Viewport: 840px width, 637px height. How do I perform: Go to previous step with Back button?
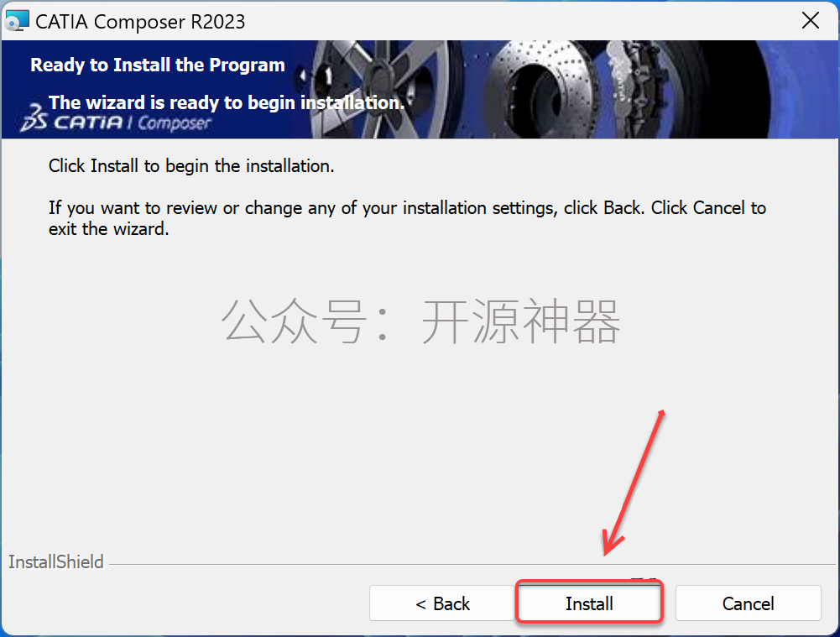point(442,603)
